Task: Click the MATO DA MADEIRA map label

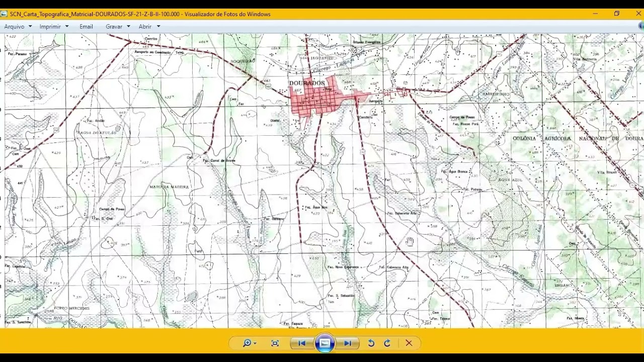Action: click(x=170, y=187)
